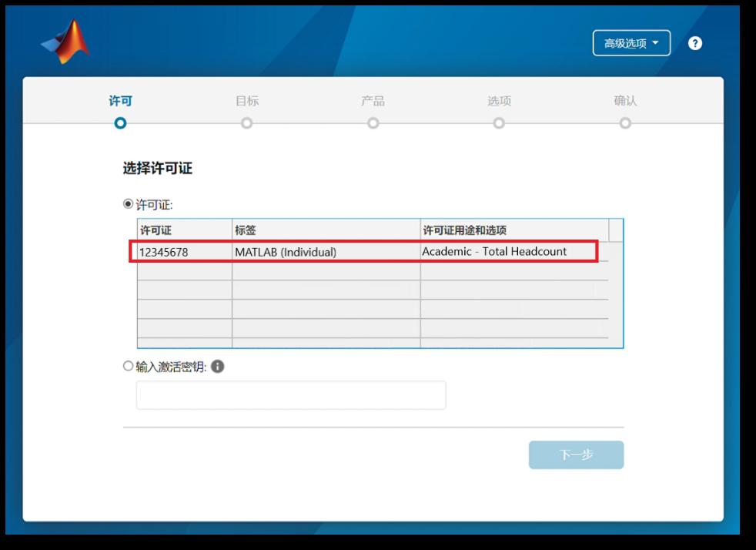The width and height of the screenshot is (756, 550).
Task: Go to the 确认 step label
Action: coord(625,101)
